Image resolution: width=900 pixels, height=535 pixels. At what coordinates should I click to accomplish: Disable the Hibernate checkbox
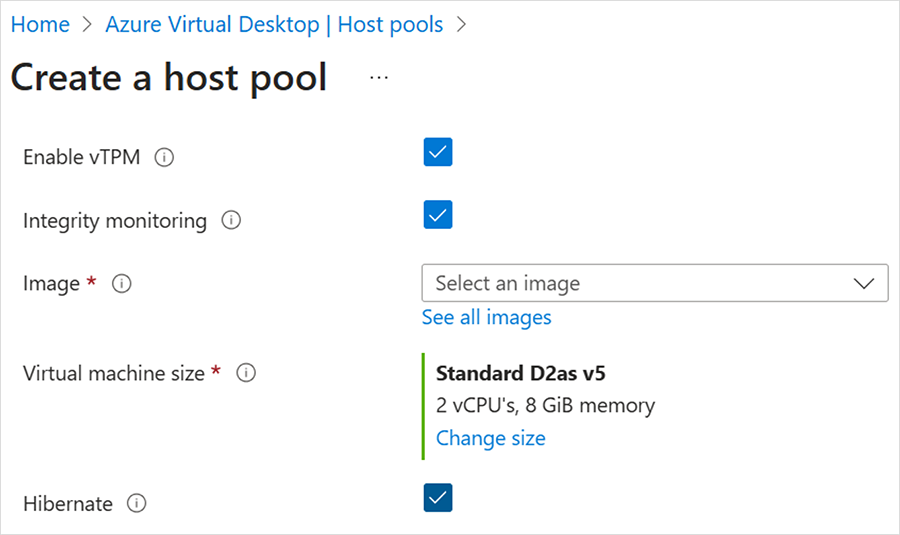tap(438, 498)
